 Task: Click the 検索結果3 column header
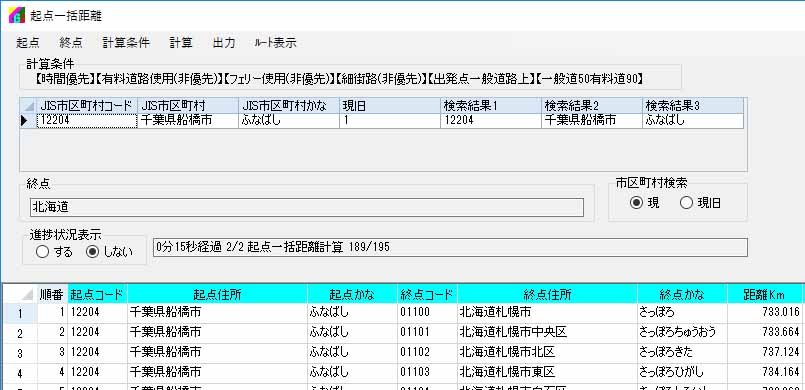coord(692,106)
